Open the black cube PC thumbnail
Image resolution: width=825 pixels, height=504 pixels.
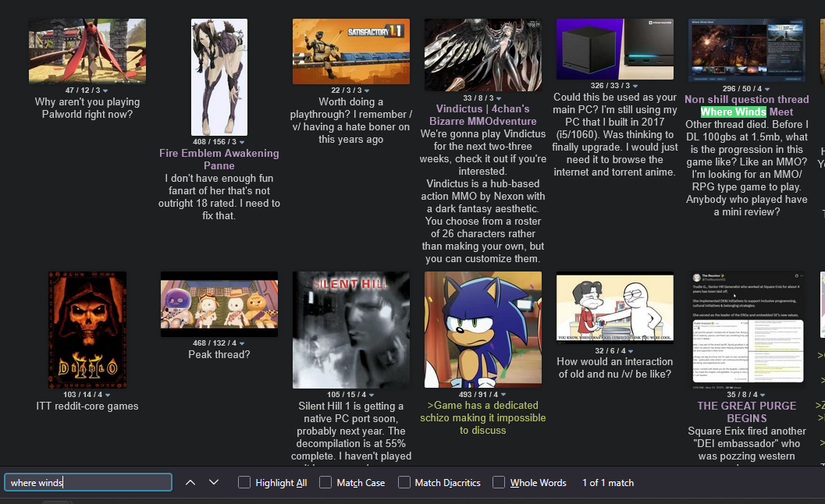(x=615, y=49)
